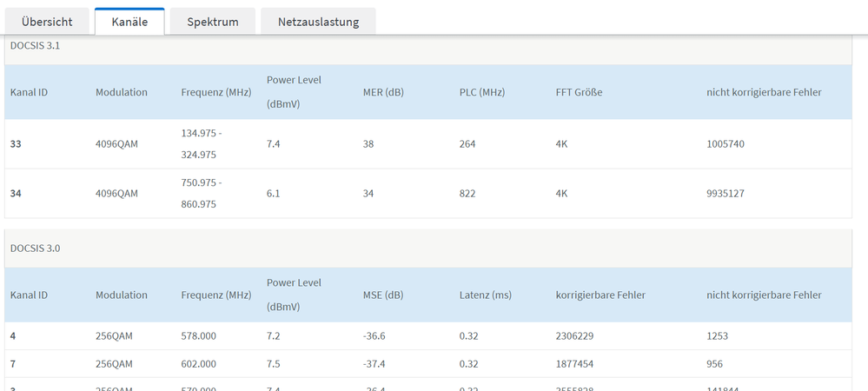Select channel ID 7 cell
The width and height of the screenshot is (868, 391).
point(13,364)
